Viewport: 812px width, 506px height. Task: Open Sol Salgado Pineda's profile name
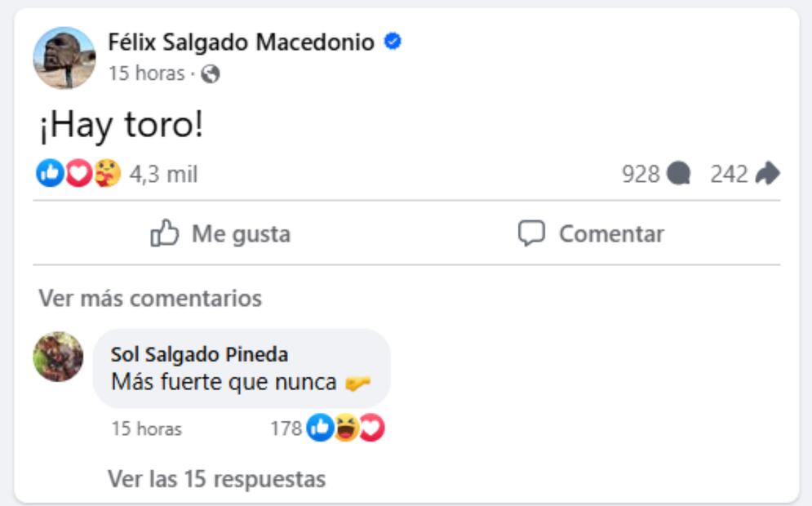coord(199,354)
